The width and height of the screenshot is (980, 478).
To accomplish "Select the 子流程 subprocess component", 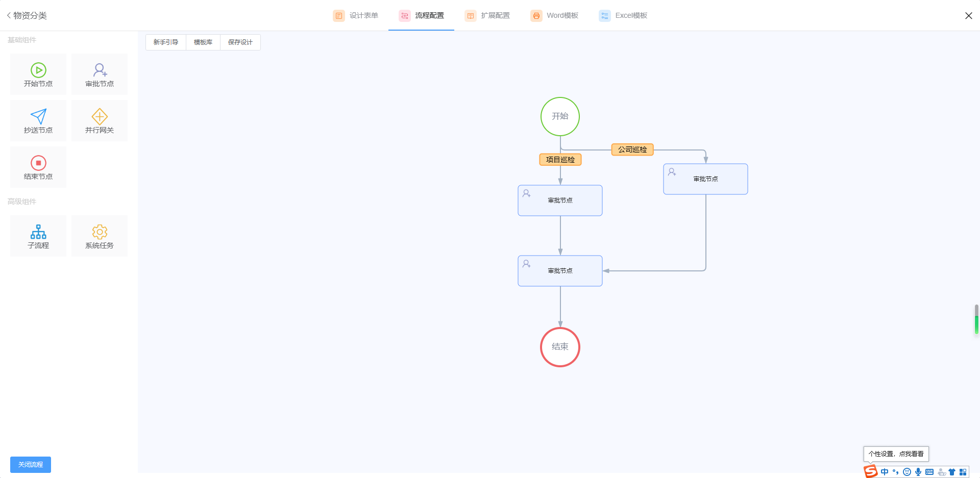I will click(38, 236).
